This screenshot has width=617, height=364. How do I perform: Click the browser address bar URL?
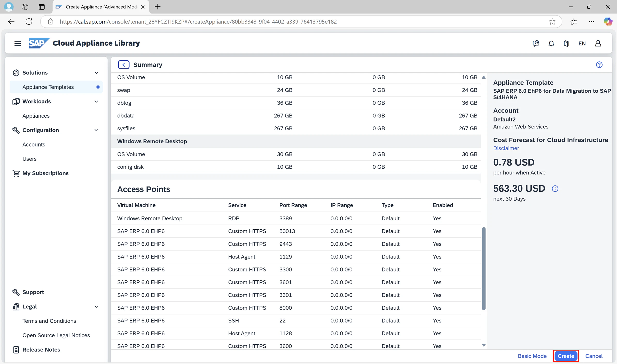click(198, 22)
